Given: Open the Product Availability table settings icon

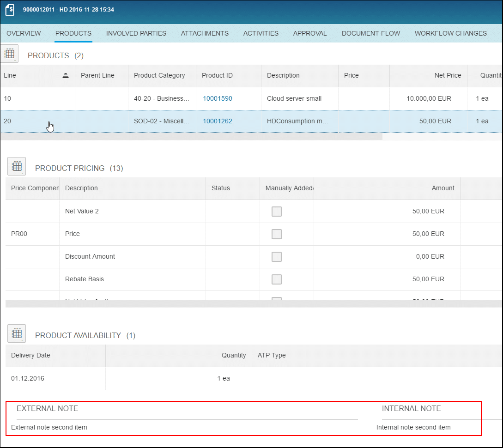Looking at the screenshot, I should coord(17,333).
